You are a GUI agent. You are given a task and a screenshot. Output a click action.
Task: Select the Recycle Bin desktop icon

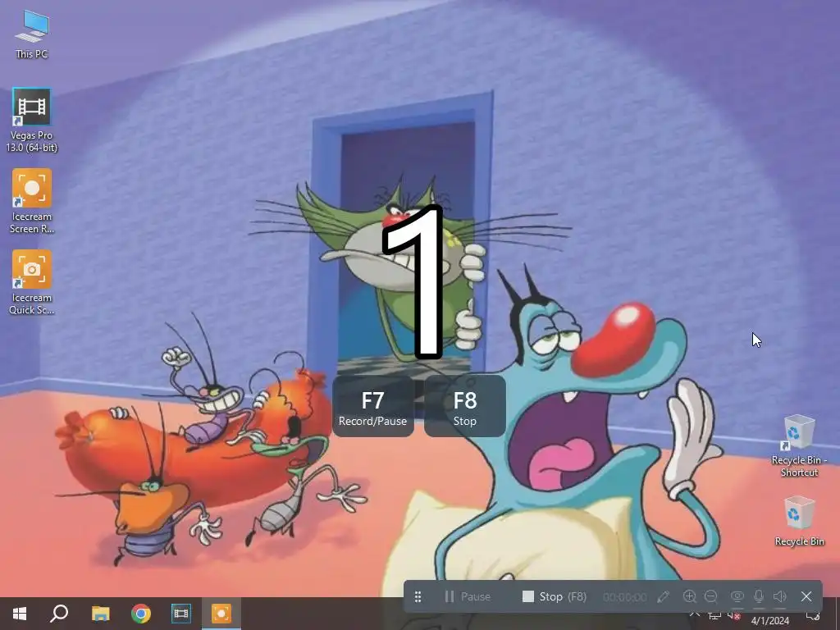799,521
